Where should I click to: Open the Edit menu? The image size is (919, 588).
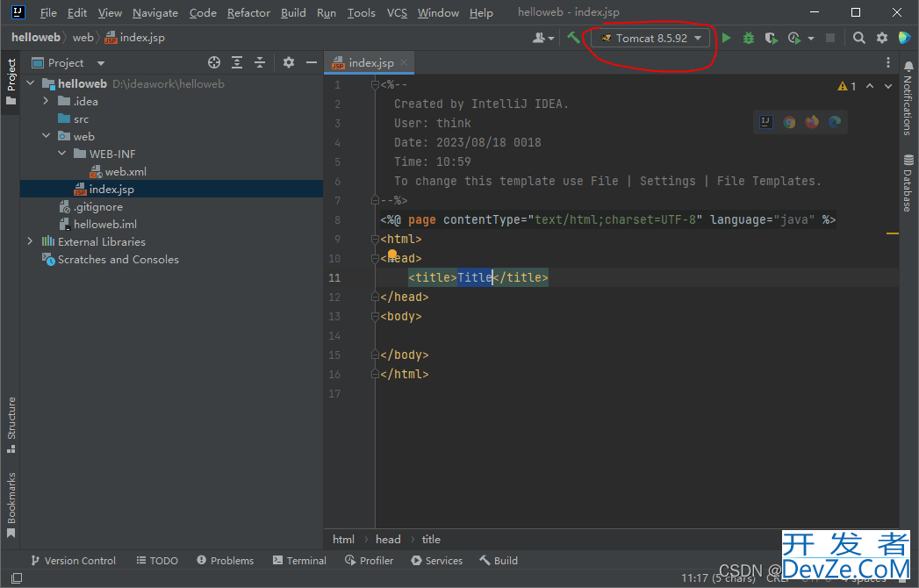click(x=76, y=12)
